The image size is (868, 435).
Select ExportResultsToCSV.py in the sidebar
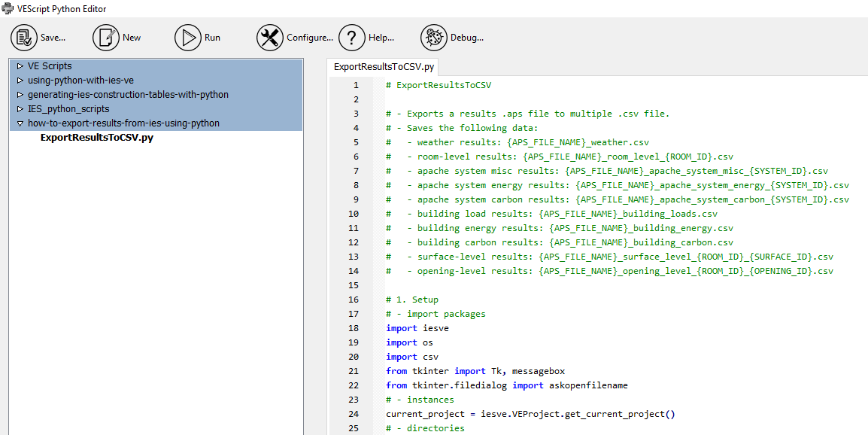point(96,138)
